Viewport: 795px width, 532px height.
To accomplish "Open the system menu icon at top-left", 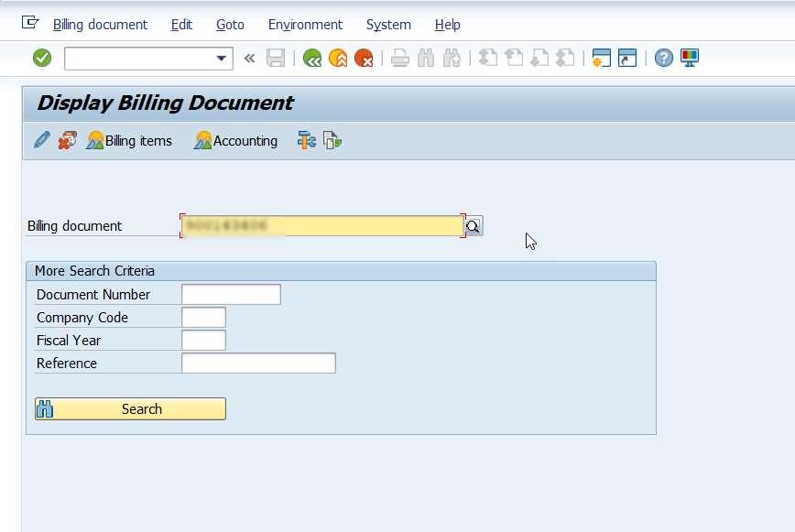I will [x=30, y=23].
